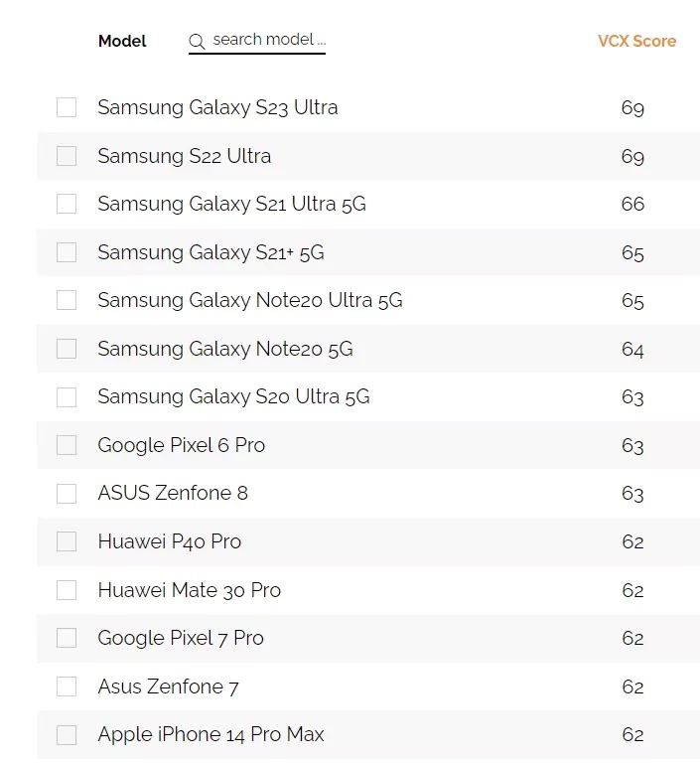Sort by VCX Score column header
Screen dimensions: 700x763
(636, 41)
